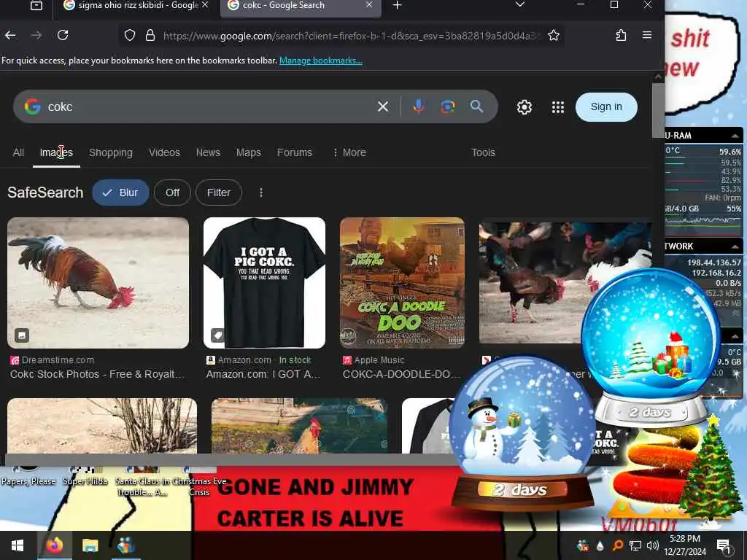The height and width of the screenshot is (560, 747).
Task: Open the Firefox View icon in the tab bar
Action: [x=36, y=5]
